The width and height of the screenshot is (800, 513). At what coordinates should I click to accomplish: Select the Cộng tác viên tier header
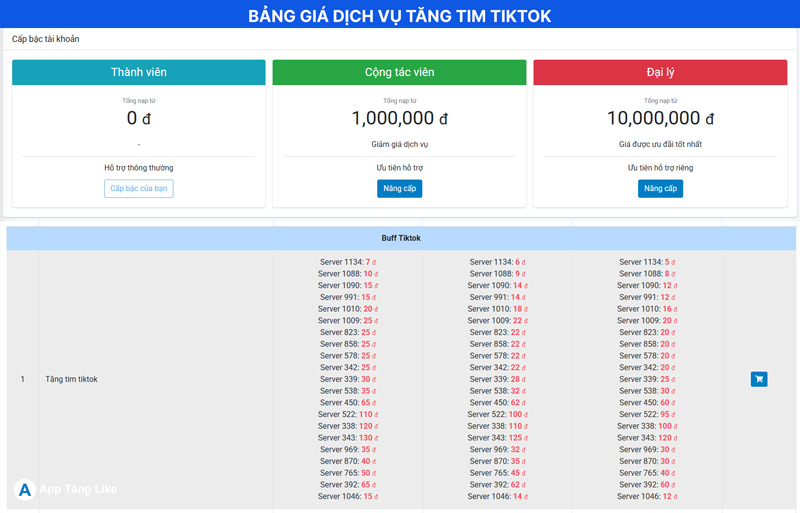[x=399, y=72]
